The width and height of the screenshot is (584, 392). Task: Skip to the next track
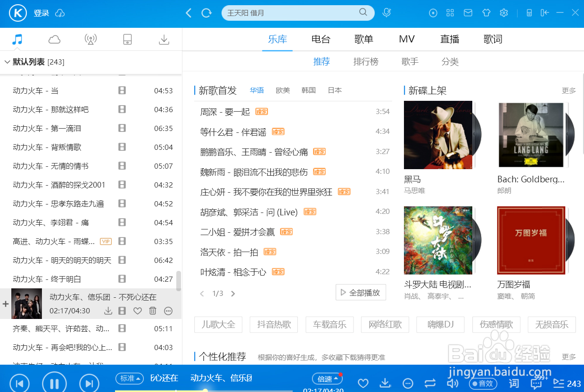89,384
